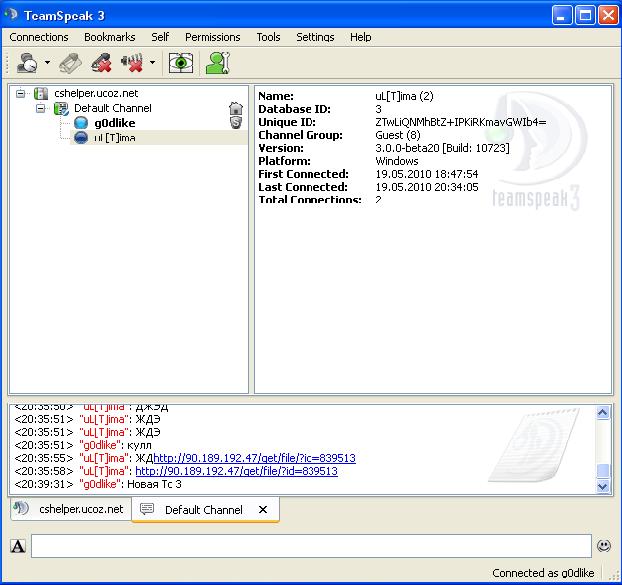Select user g0dlike in channel tree
This screenshot has height=585, width=622.
click(115, 123)
